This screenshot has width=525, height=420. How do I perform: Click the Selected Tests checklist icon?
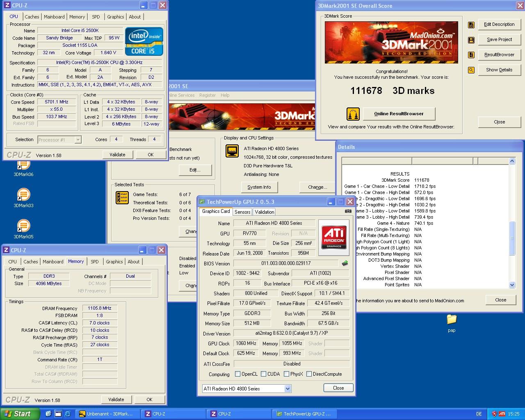[122, 198]
